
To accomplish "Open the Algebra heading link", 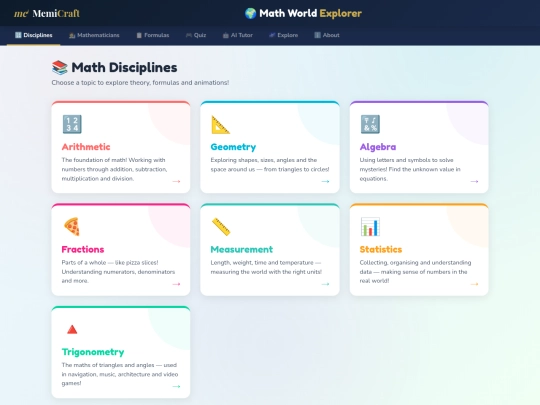I will (x=378, y=147).
